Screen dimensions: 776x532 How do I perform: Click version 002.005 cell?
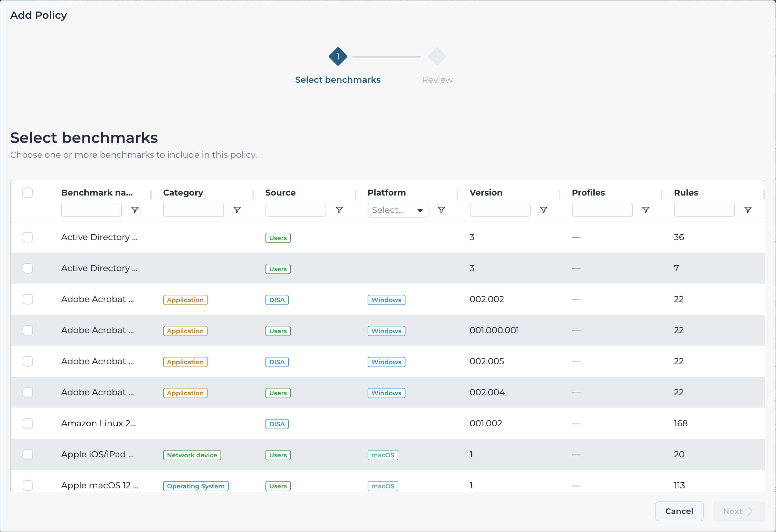tap(487, 361)
